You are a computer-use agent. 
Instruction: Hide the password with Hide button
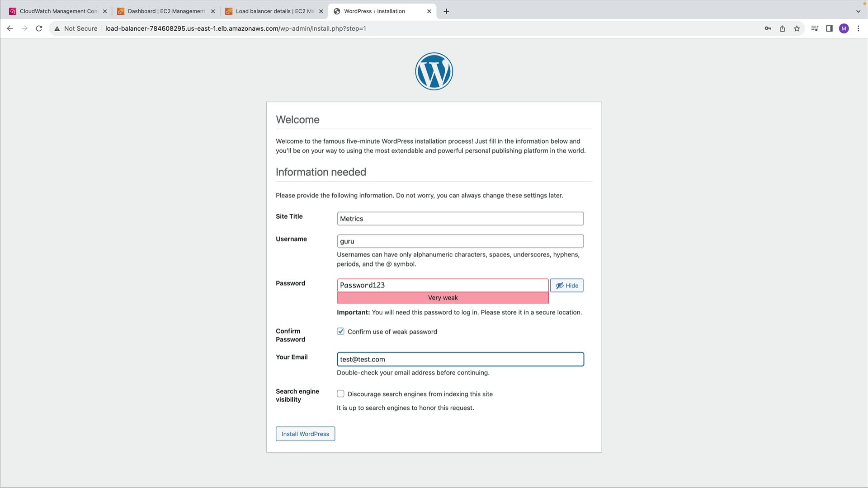(x=566, y=286)
